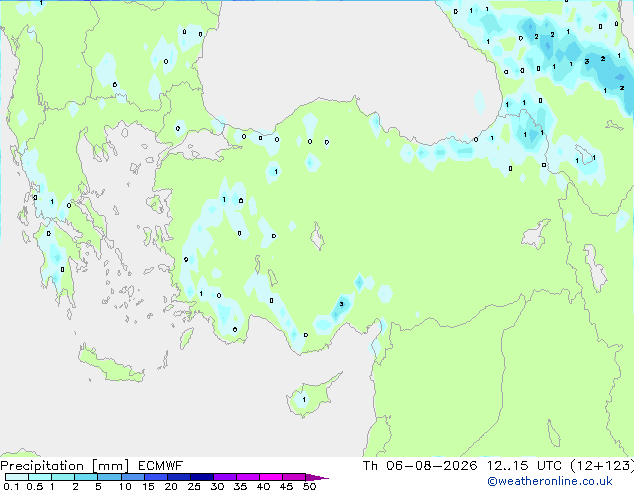Select the 15–20 mm legend swatch
The width and height of the screenshot is (634, 490).
(155, 477)
